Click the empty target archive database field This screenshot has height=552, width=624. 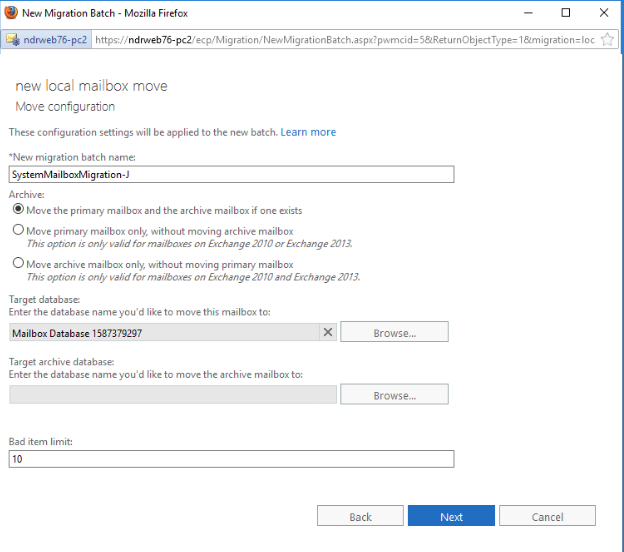click(x=173, y=394)
